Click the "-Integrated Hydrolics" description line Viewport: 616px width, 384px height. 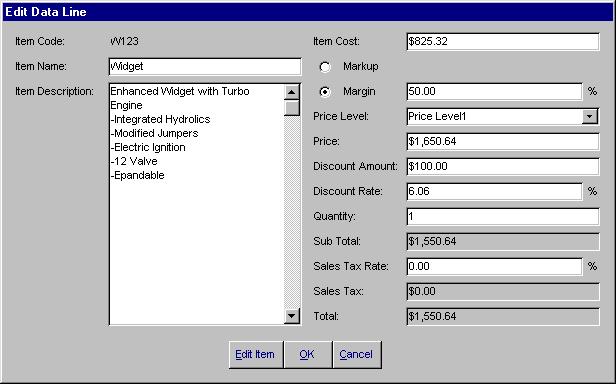(x=160, y=119)
